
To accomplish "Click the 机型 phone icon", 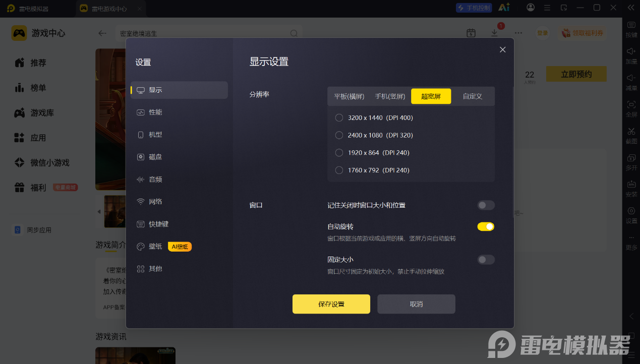I will 141,135.
